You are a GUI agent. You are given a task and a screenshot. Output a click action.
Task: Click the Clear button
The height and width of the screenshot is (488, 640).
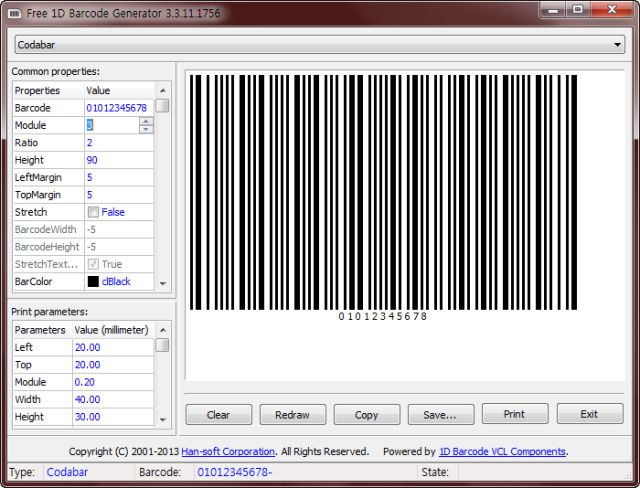coord(219,415)
